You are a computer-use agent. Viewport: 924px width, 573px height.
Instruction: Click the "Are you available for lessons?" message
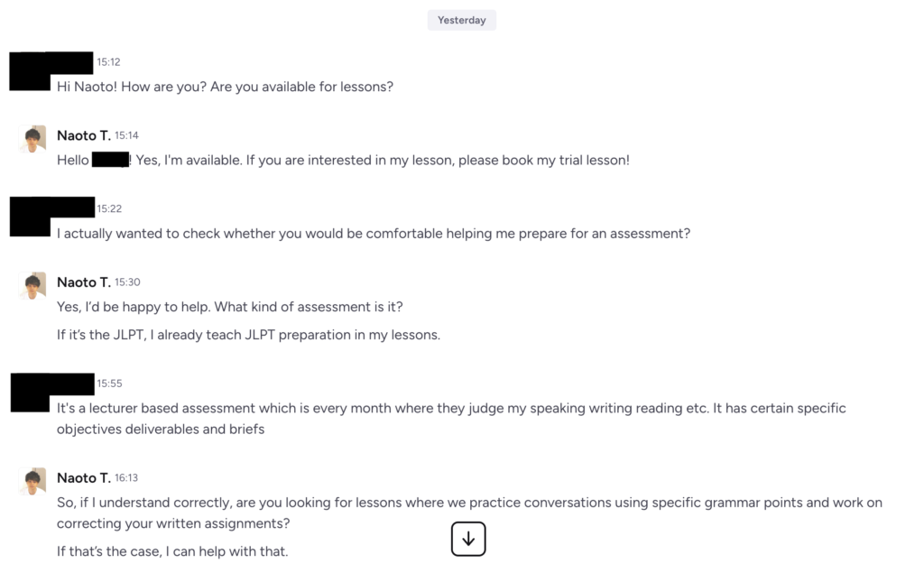[225, 87]
